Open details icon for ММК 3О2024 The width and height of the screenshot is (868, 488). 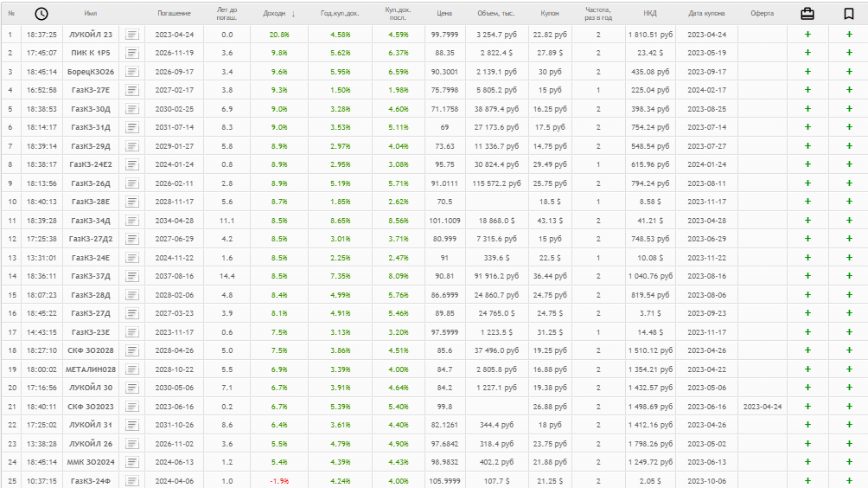point(131,462)
